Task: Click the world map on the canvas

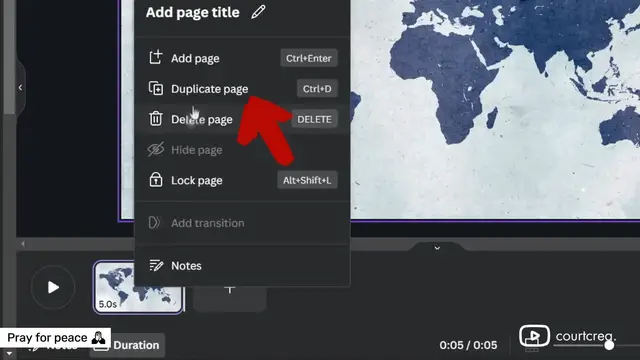Action: (495, 109)
